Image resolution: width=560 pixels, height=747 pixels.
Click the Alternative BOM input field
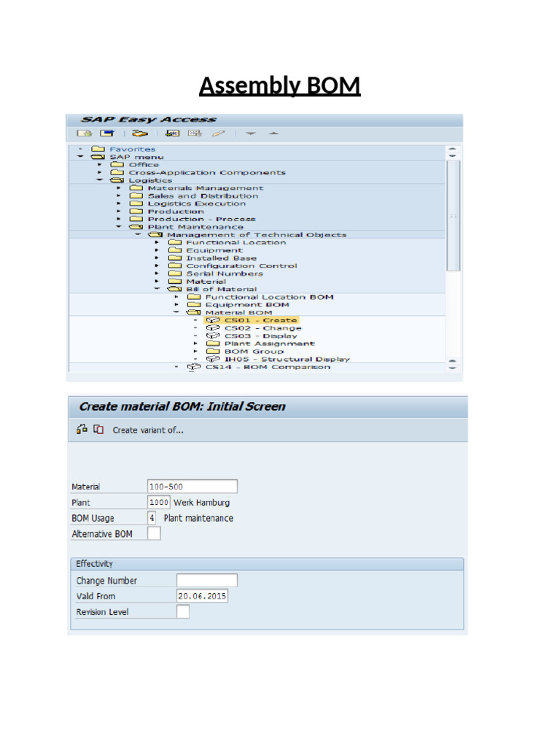[154, 533]
